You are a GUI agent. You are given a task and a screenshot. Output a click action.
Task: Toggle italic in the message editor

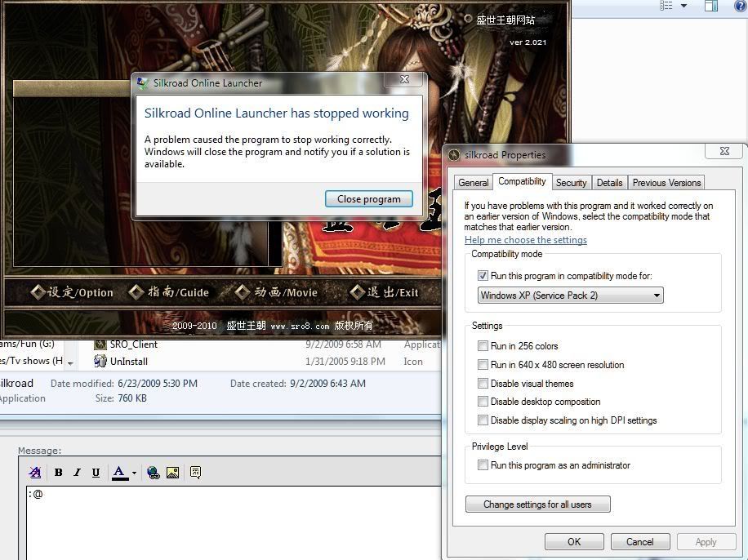pyautogui.click(x=77, y=472)
